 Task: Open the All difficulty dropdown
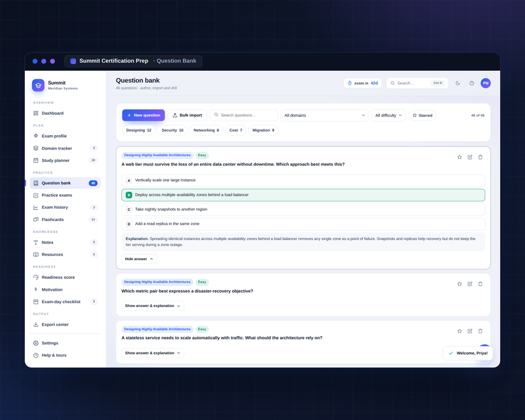click(388, 115)
